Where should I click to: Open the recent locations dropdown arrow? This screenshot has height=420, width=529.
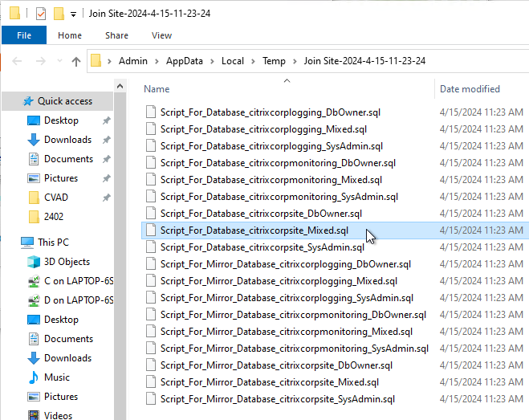click(59, 61)
